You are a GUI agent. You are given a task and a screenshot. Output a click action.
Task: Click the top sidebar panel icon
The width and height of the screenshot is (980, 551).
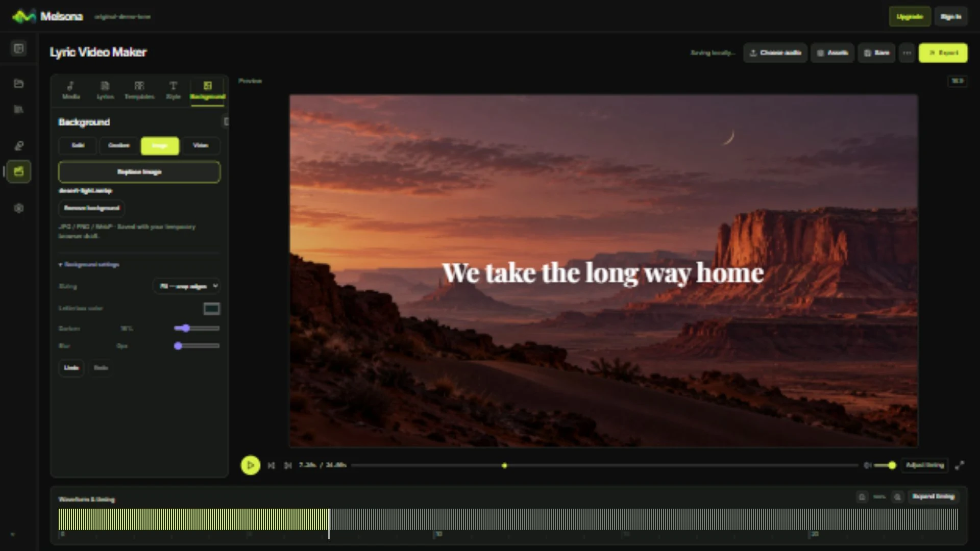click(19, 48)
